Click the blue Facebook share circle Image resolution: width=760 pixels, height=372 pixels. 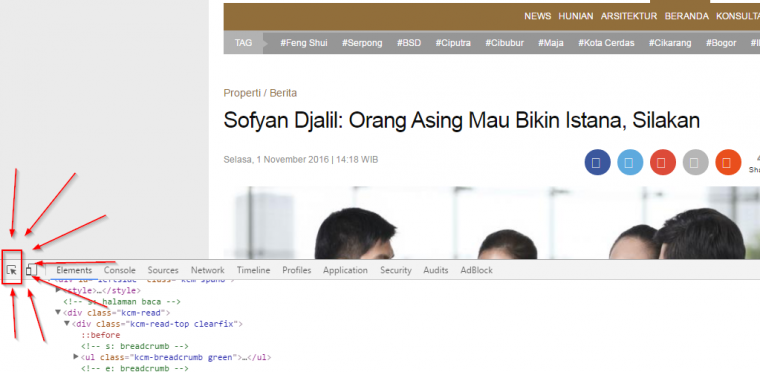[x=597, y=162]
